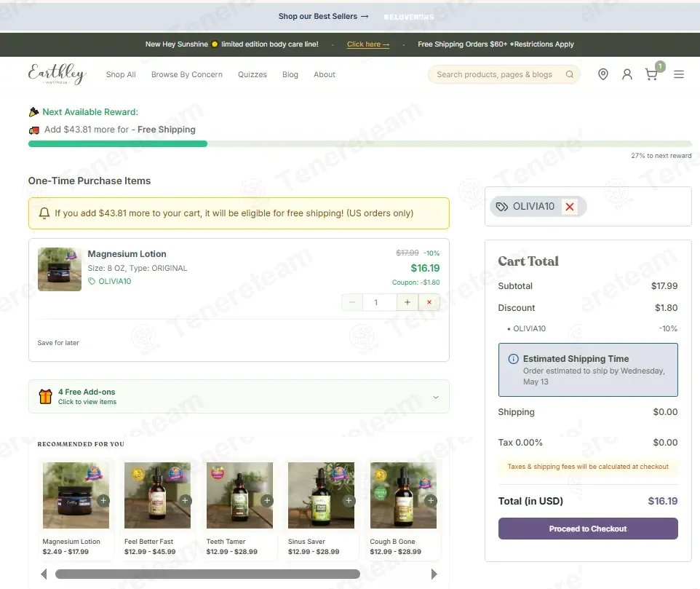Add Feel Better Fast with plus icon
The width and height of the screenshot is (700, 589).
click(x=185, y=500)
